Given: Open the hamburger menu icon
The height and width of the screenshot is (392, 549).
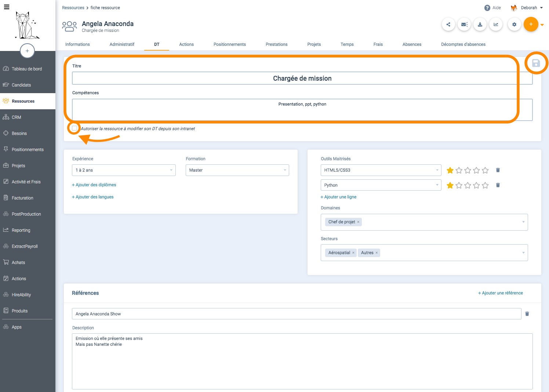Looking at the screenshot, I should click(x=7, y=7).
